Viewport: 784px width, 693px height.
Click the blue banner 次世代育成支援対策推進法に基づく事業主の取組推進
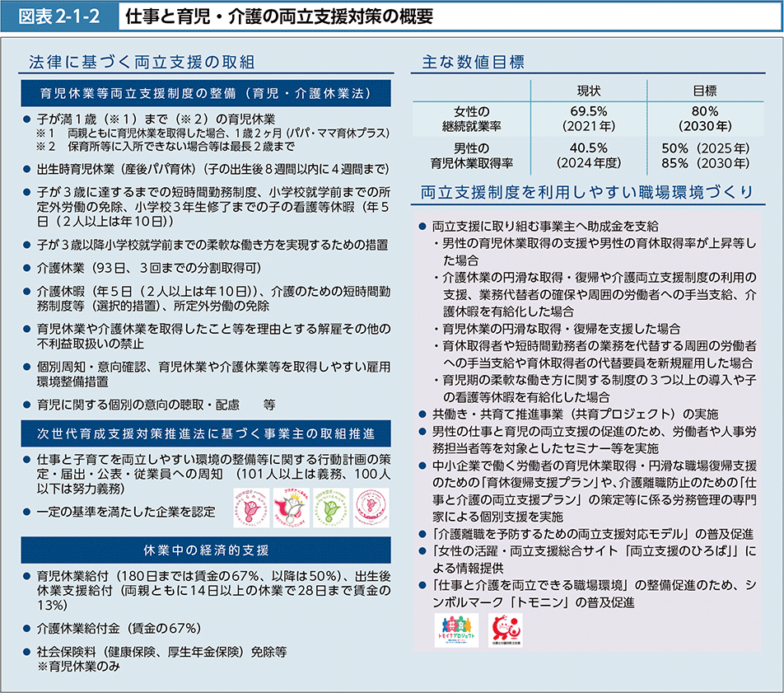click(206, 433)
